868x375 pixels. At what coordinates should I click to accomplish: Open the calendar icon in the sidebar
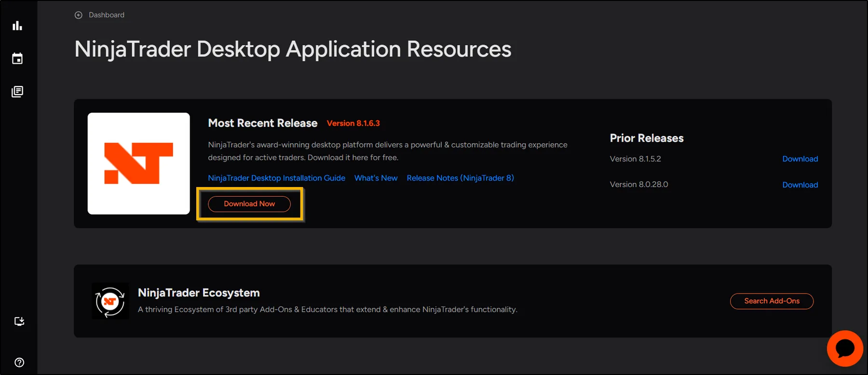tap(17, 58)
